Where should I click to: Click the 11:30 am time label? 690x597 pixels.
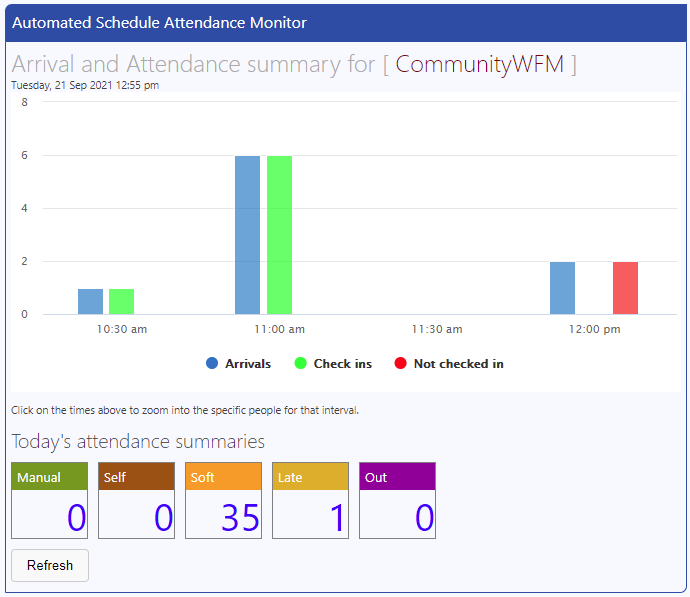pyautogui.click(x=437, y=329)
